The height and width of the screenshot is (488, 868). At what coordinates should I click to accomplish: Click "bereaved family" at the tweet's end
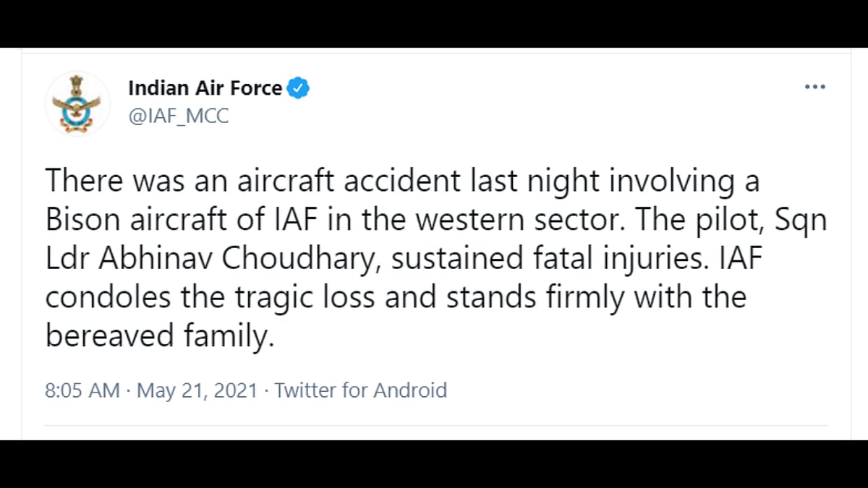click(159, 337)
